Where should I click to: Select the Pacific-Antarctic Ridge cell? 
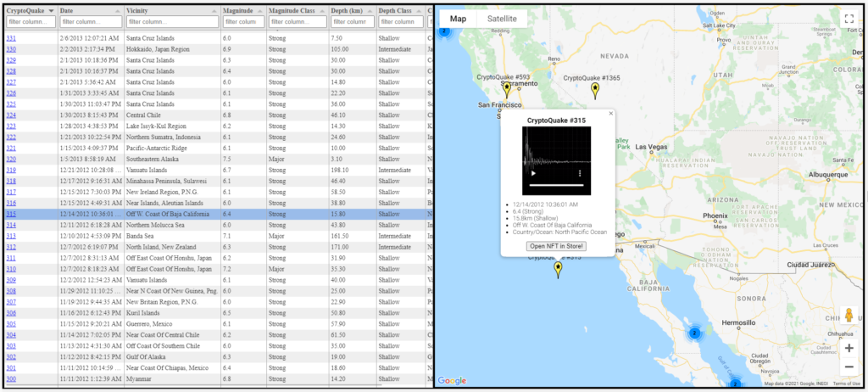(x=172, y=148)
